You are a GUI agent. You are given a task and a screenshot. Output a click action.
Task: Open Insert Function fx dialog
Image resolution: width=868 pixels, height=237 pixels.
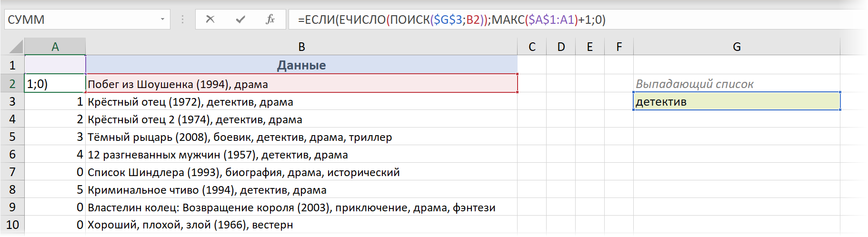click(270, 20)
